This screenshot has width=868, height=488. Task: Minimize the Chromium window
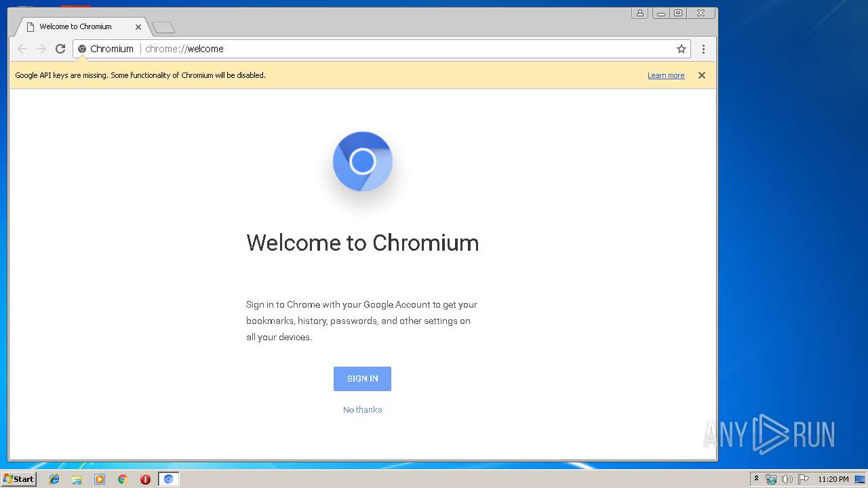[661, 13]
